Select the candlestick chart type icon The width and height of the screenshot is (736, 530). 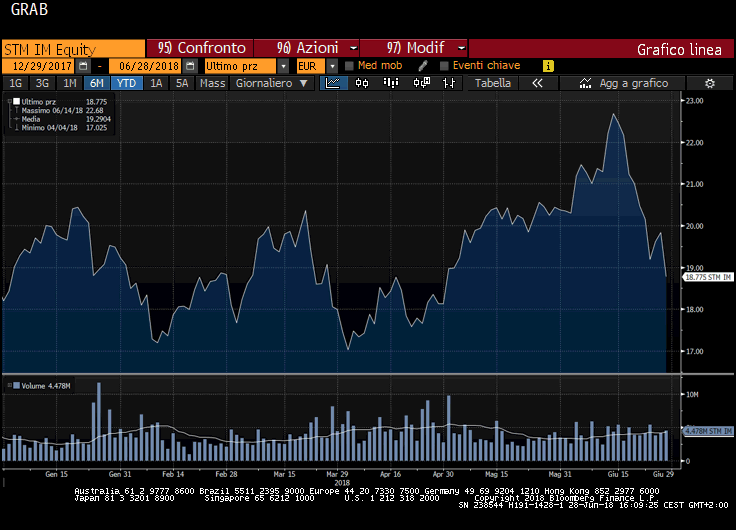click(362, 83)
